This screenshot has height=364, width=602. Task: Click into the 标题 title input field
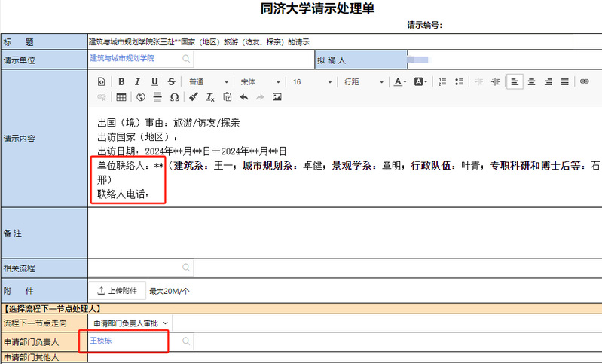pyautogui.click(x=331, y=42)
